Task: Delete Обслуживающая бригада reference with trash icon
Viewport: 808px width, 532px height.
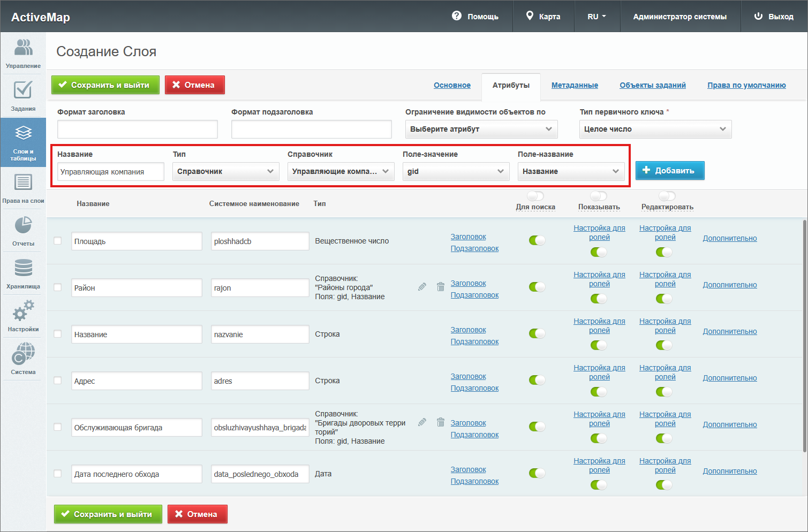Action: point(441,422)
